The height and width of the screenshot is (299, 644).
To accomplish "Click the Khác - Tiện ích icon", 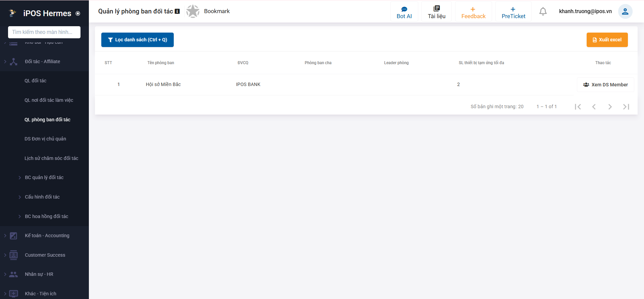I will point(13,294).
